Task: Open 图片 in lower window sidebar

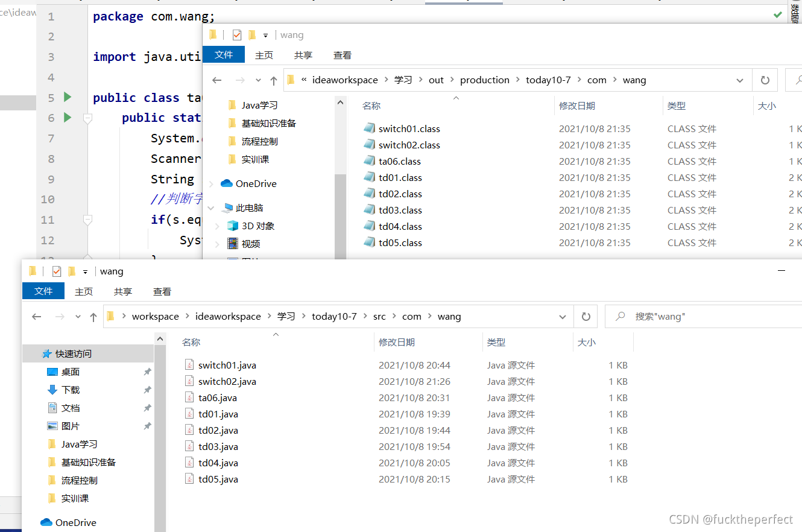Action: tap(71, 426)
